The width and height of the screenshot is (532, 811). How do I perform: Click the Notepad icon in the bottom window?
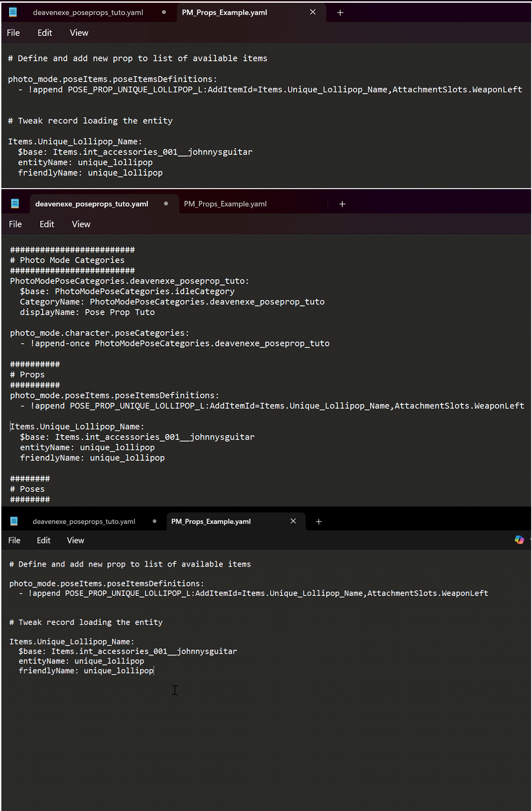(14, 521)
